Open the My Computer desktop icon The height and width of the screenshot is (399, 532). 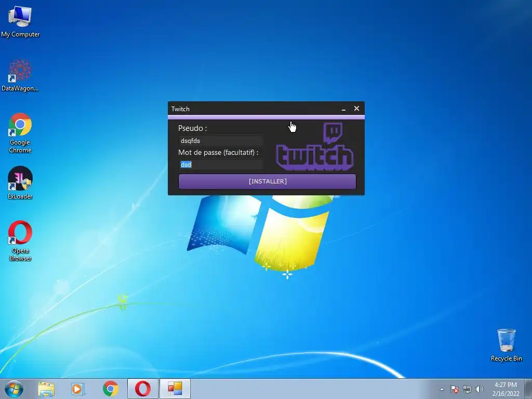pos(20,21)
